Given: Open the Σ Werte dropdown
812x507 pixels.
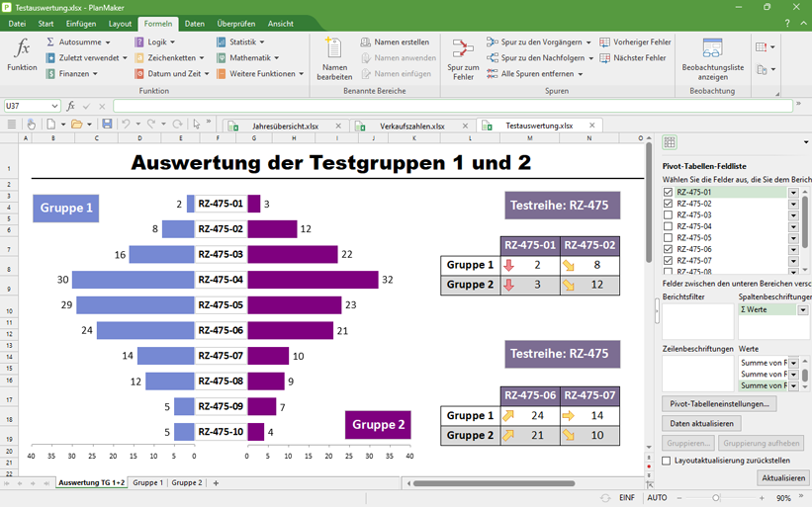Looking at the screenshot, I should [x=803, y=310].
